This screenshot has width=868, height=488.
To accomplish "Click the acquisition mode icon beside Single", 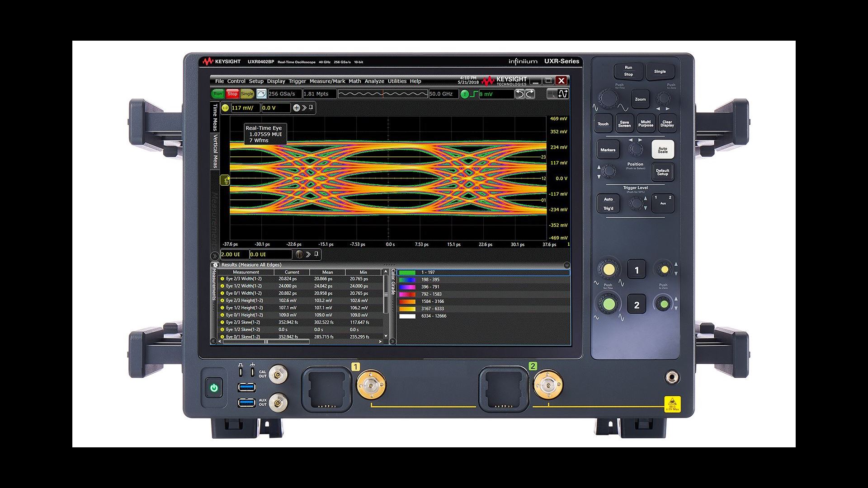I will [x=261, y=94].
